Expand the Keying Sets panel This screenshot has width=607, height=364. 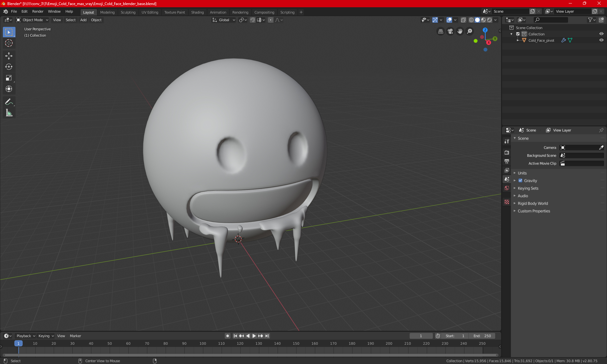(x=528, y=188)
